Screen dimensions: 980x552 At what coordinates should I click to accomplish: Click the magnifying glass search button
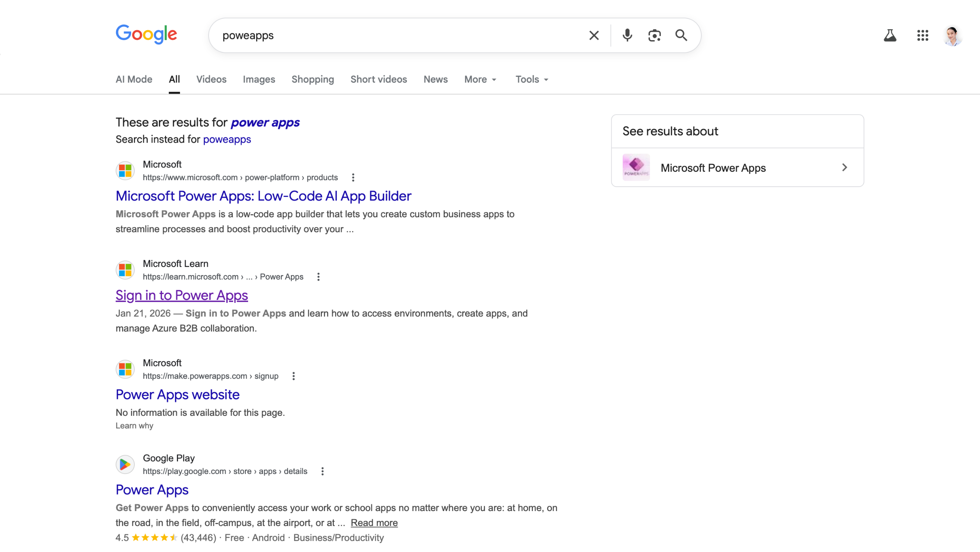(681, 36)
